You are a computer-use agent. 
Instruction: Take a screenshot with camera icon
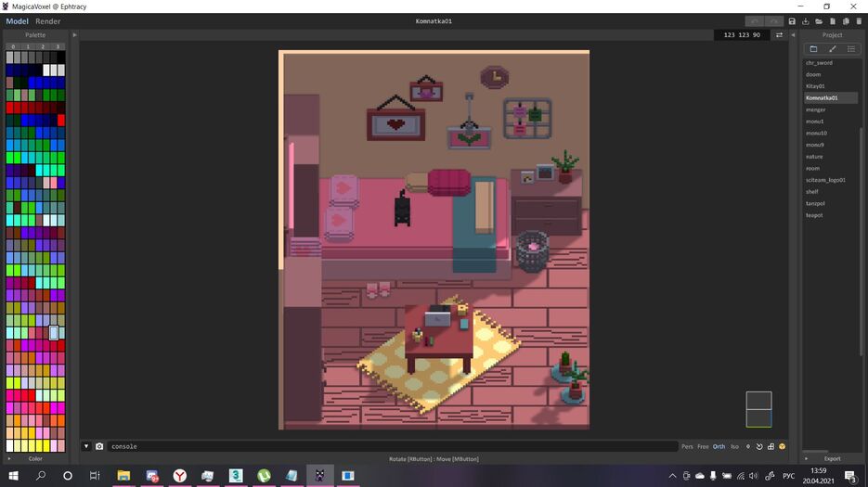pos(99,446)
